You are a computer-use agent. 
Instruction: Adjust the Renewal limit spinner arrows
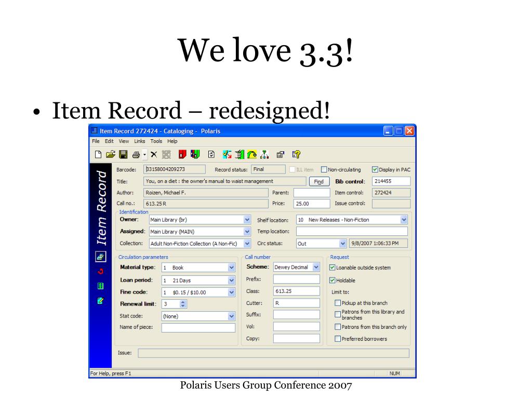click(183, 304)
